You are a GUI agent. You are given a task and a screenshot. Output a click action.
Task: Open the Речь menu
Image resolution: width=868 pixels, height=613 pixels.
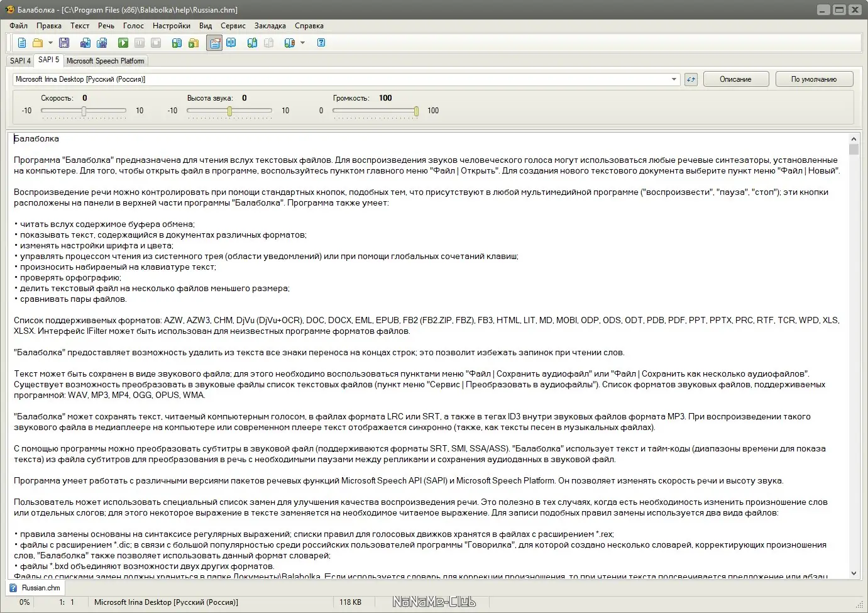click(106, 26)
